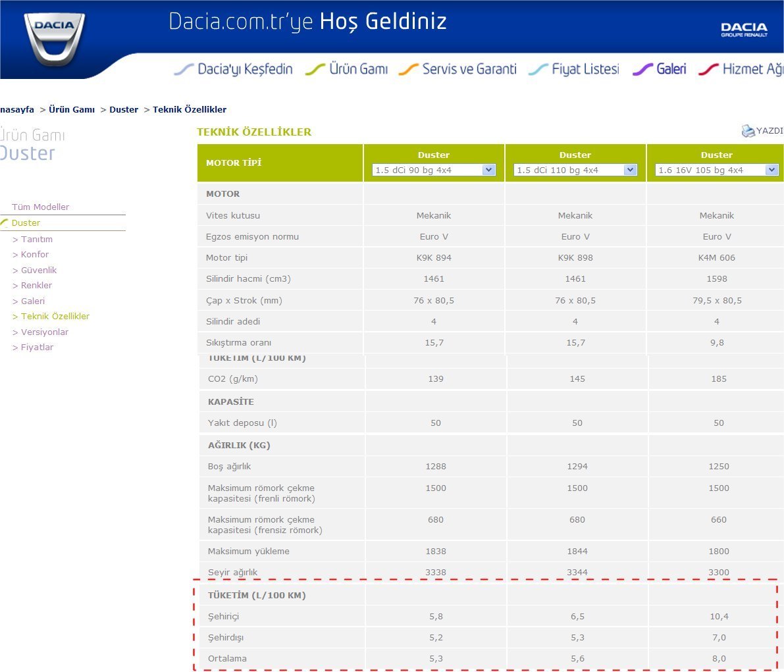View the Renkler sidebar page
The image size is (784, 672).
[x=36, y=285]
